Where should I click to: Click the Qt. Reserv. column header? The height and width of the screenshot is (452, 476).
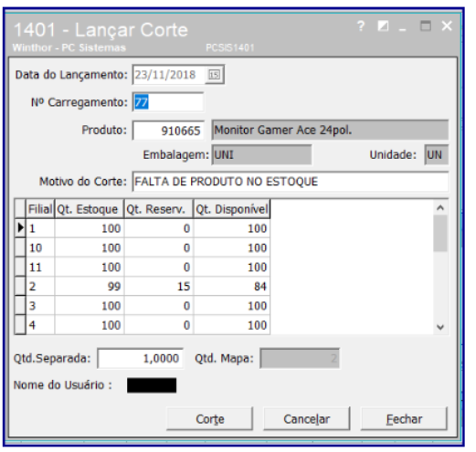pos(159,209)
